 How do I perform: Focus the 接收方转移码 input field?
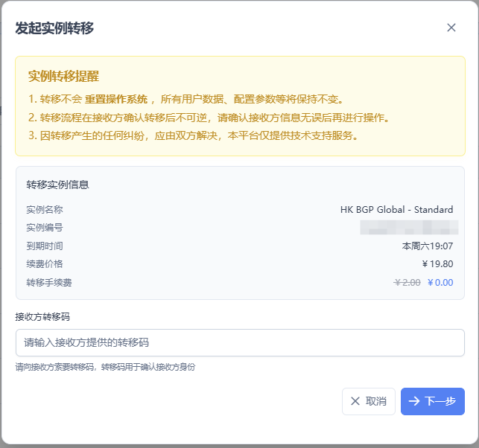click(x=240, y=342)
